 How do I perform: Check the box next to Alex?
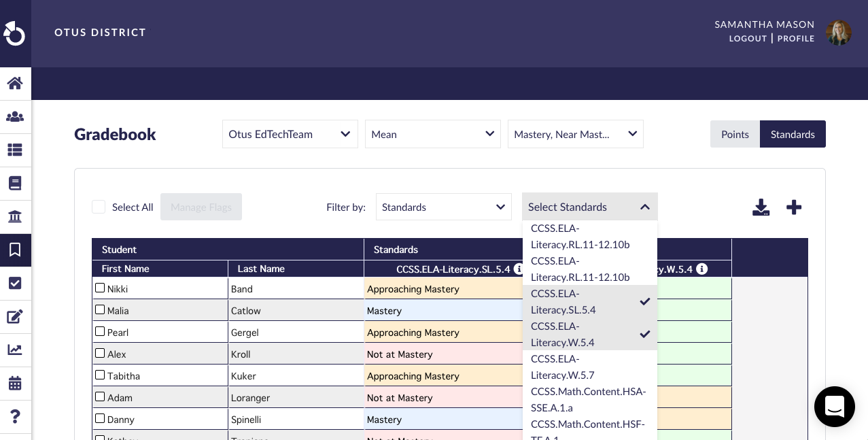click(100, 354)
